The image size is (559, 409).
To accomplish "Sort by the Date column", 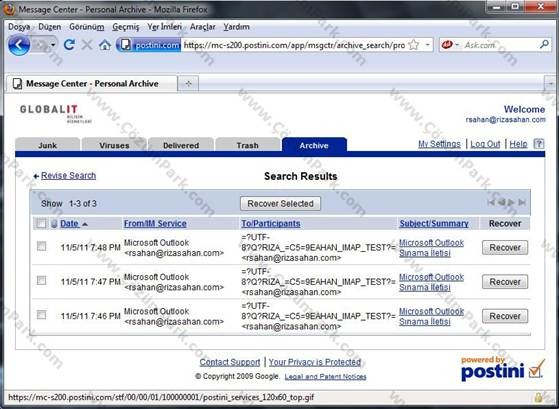I will pos(69,224).
